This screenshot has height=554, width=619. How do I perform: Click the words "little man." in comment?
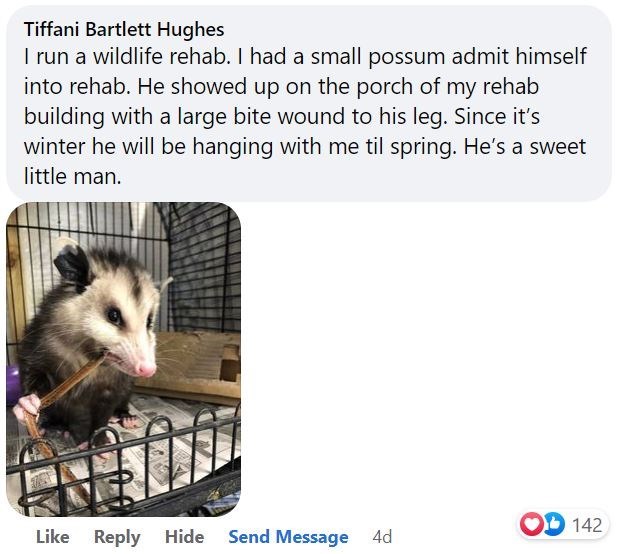pyautogui.click(x=72, y=176)
